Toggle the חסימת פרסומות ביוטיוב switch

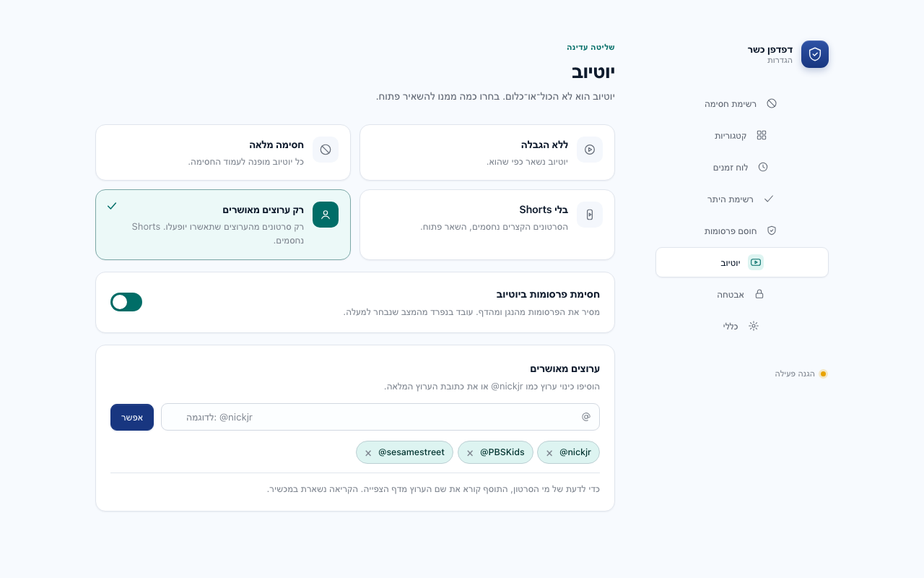pyautogui.click(x=126, y=302)
